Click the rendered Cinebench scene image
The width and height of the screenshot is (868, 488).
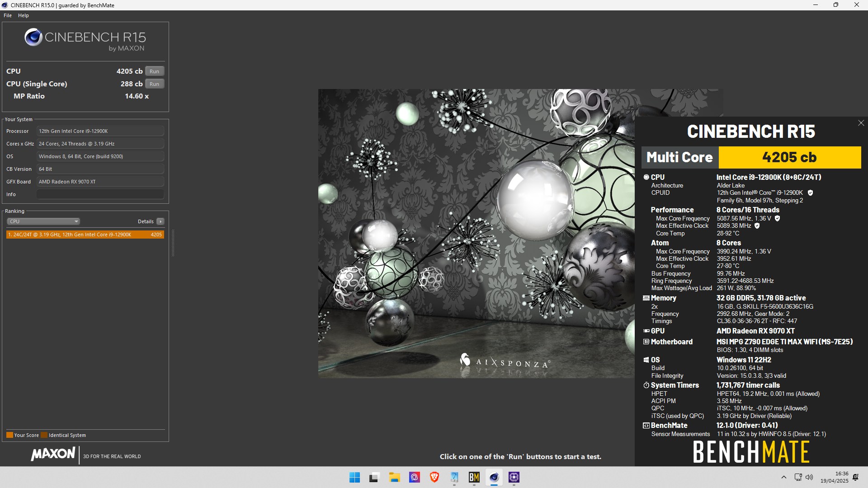(x=476, y=233)
